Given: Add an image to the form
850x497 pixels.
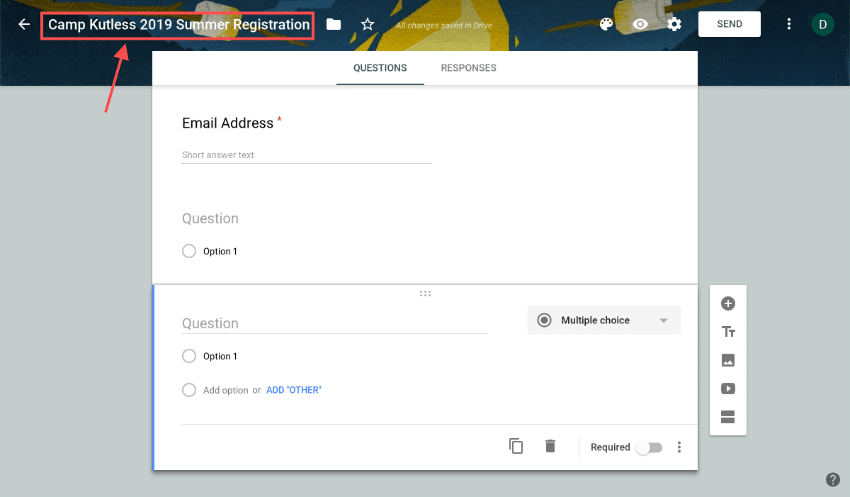Looking at the screenshot, I should click(x=728, y=360).
